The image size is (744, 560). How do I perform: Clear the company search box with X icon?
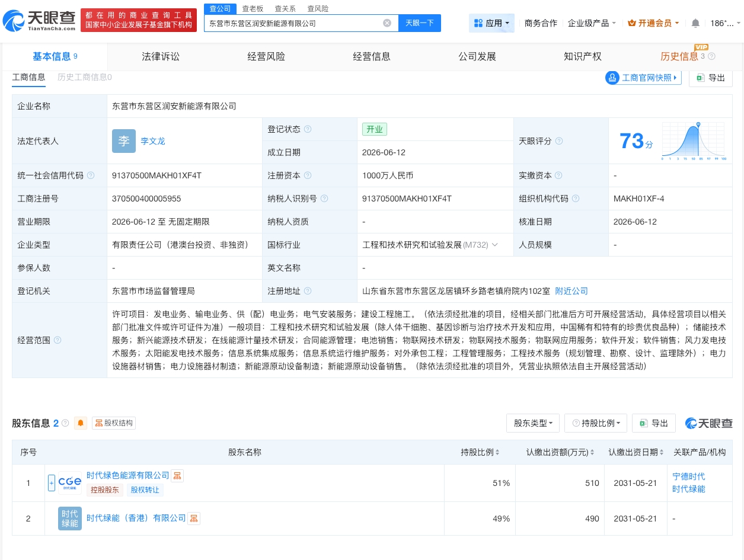(387, 23)
